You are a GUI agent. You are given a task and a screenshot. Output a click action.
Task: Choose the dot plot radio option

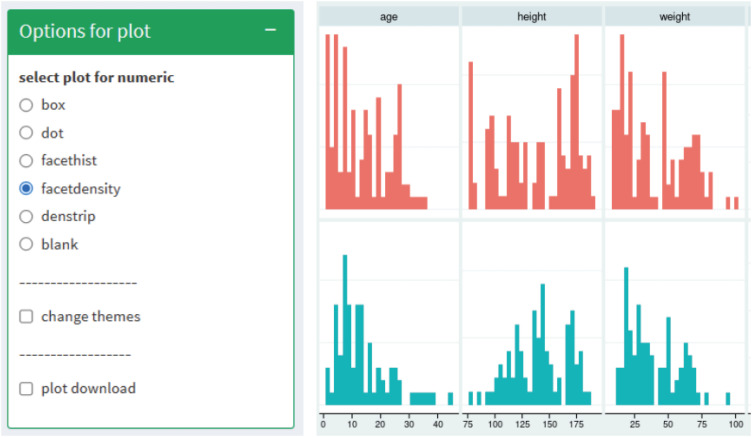pos(27,132)
